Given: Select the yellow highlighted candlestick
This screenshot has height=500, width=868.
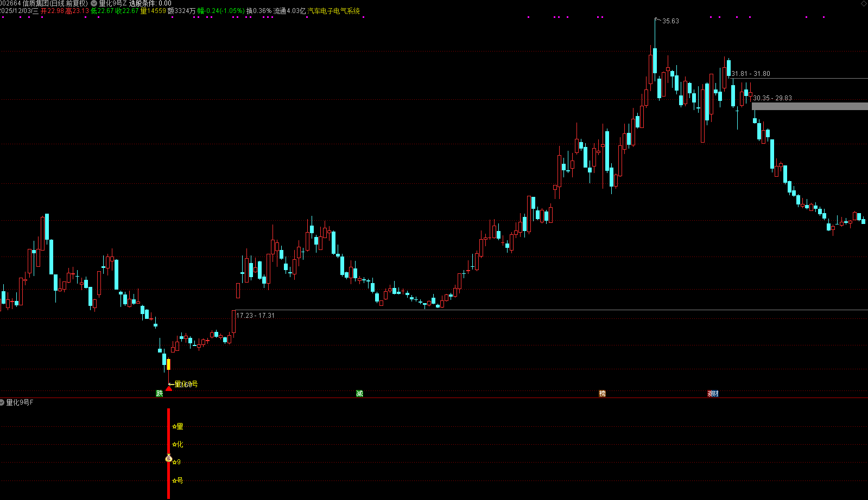Looking at the screenshot, I should pos(168,364).
